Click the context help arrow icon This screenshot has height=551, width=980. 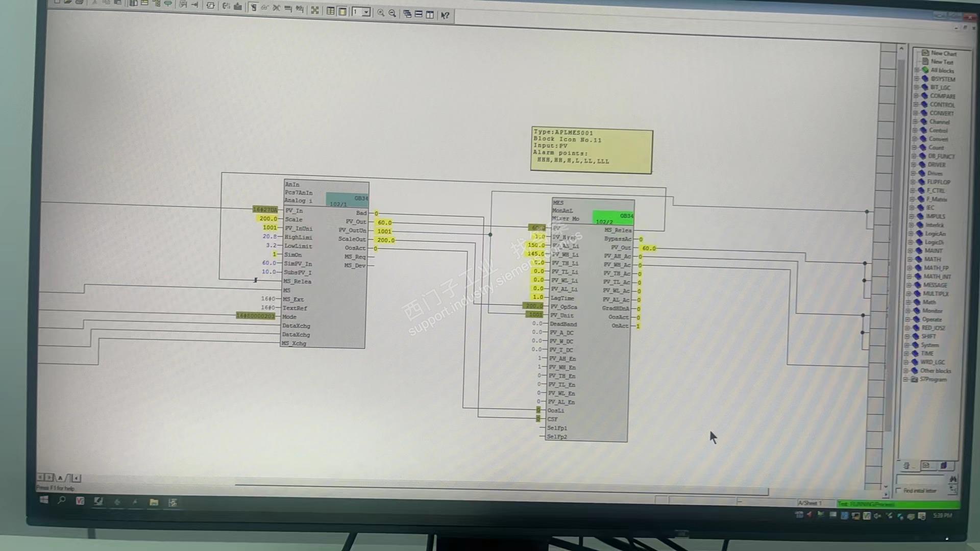click(x=445, y=15)
